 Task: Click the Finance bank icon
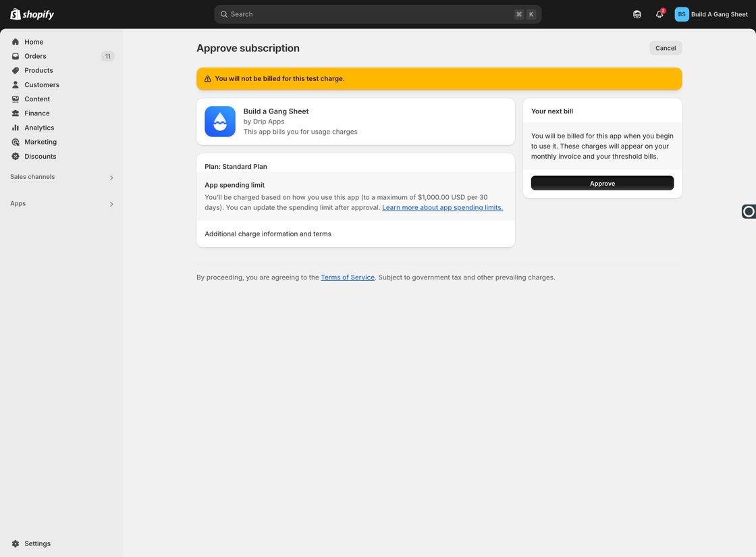click(x=16, y=113)
